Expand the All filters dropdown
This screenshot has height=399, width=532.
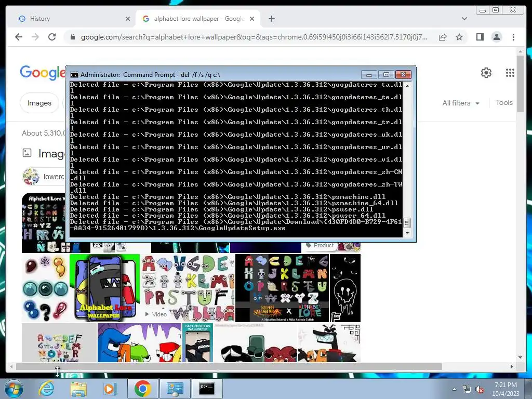coord(461,103)
